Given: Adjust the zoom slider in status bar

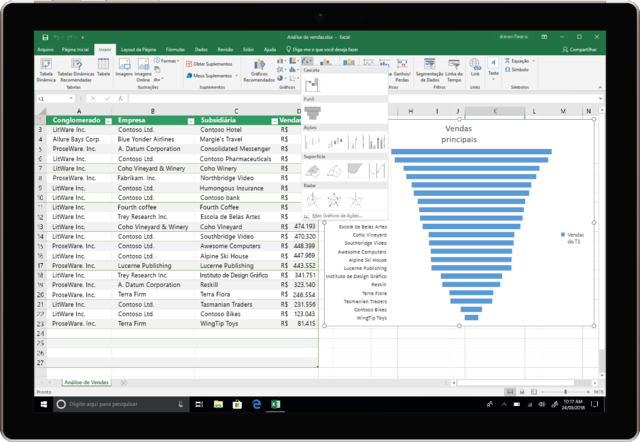Looking at the screenshot, I should point(565,392).
